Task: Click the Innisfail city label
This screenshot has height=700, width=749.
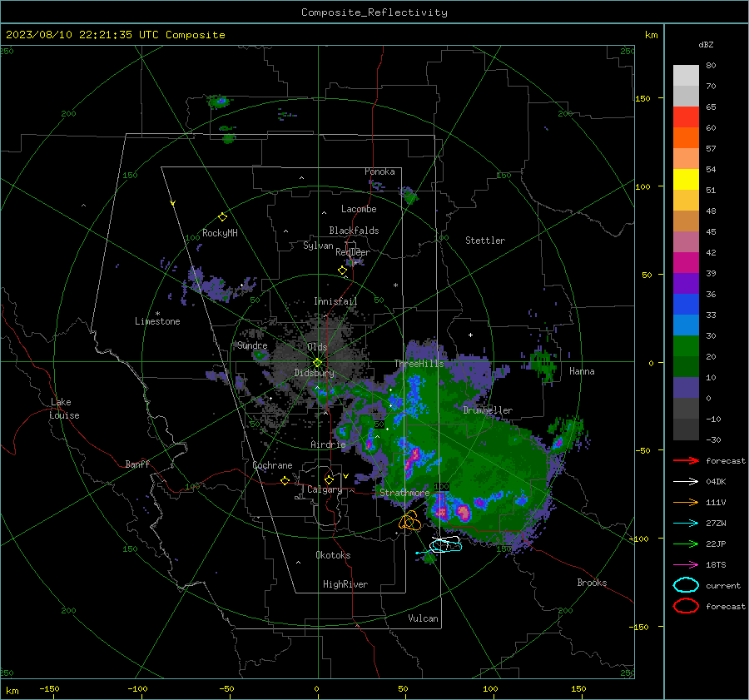Action: [x=335, y=301]
